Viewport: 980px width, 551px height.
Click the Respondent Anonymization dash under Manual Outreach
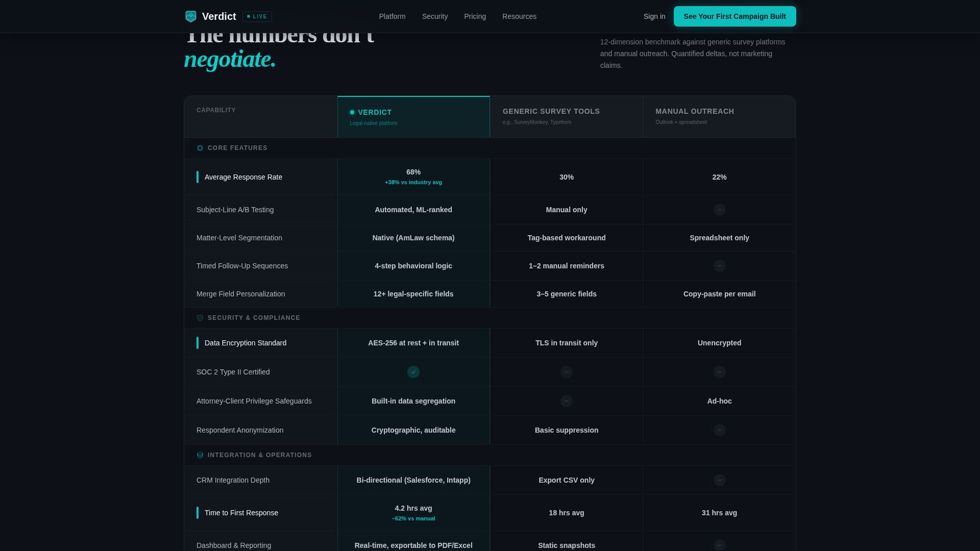[x=720, y=430]
